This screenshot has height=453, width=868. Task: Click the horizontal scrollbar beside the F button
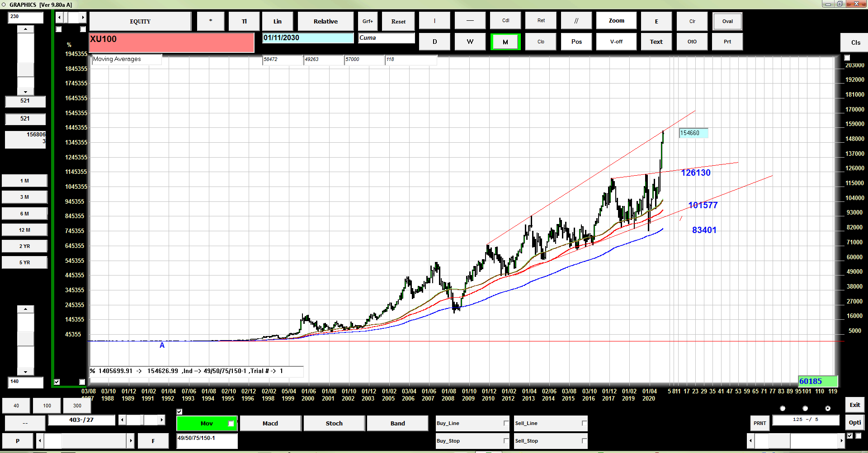point(85,440)
